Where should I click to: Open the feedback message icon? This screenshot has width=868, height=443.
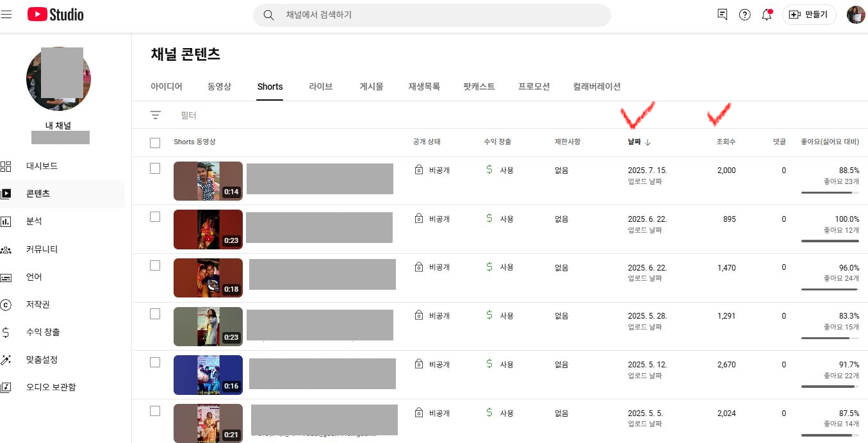(x=723, y=15)
